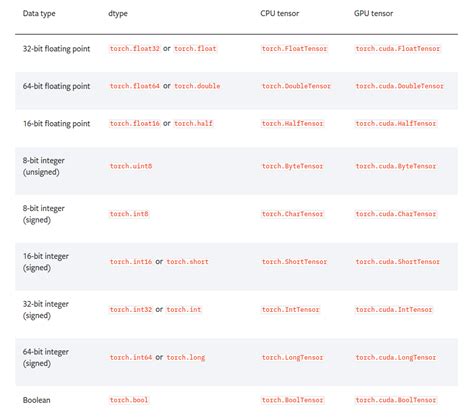The height and width of the screenshot is (420, 474).
Task: Select the torch.bool dtype code
Action: coord(129,400)
